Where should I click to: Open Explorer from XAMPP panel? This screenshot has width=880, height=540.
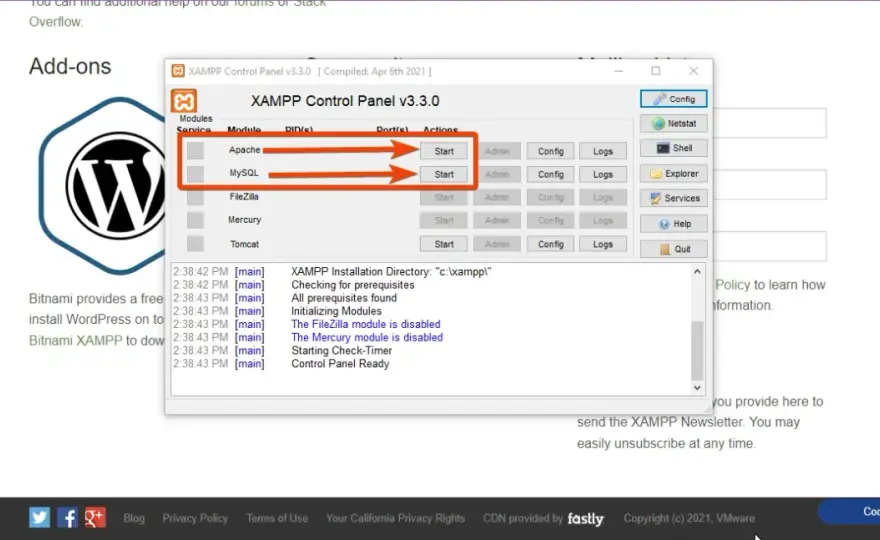(673, 173)
